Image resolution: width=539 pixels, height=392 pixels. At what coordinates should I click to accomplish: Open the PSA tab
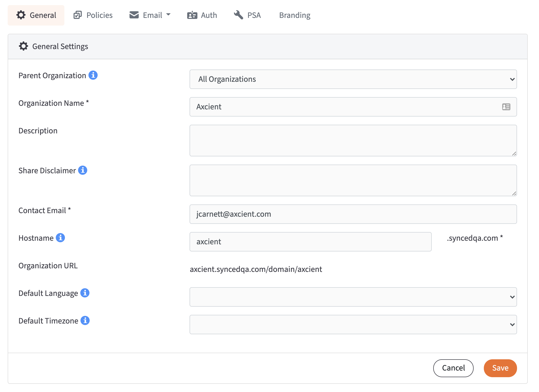click(247, 15)
